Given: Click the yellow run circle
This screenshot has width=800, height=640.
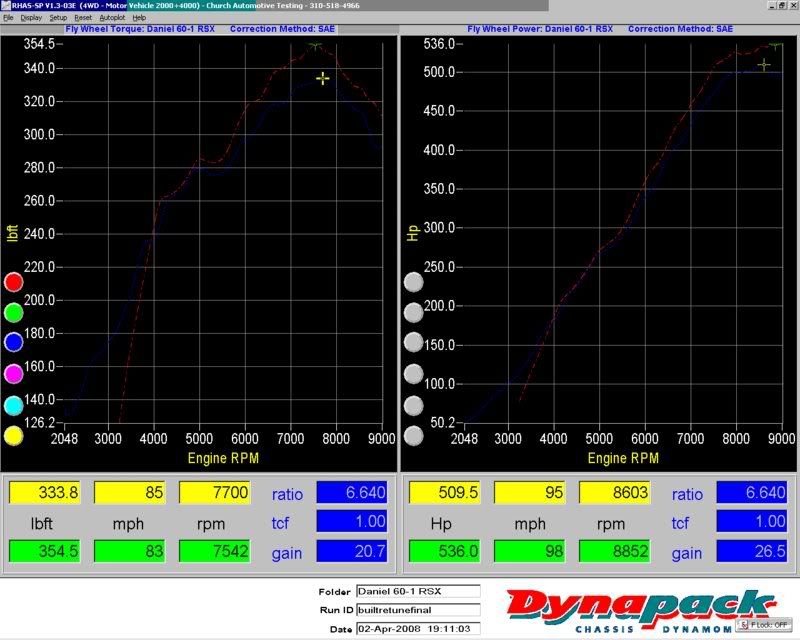Looking at the screenshot, I should pyautogui.click(x=13, y=435).
